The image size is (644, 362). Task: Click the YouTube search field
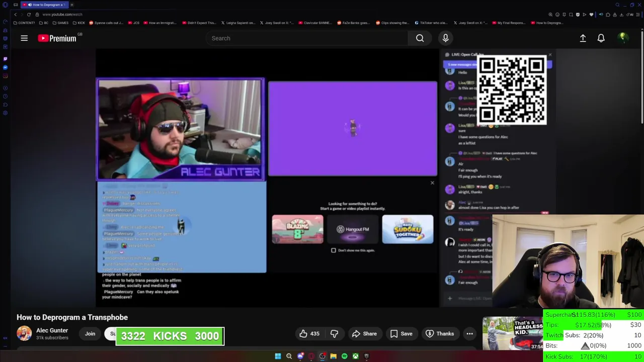tap(307, 38)
